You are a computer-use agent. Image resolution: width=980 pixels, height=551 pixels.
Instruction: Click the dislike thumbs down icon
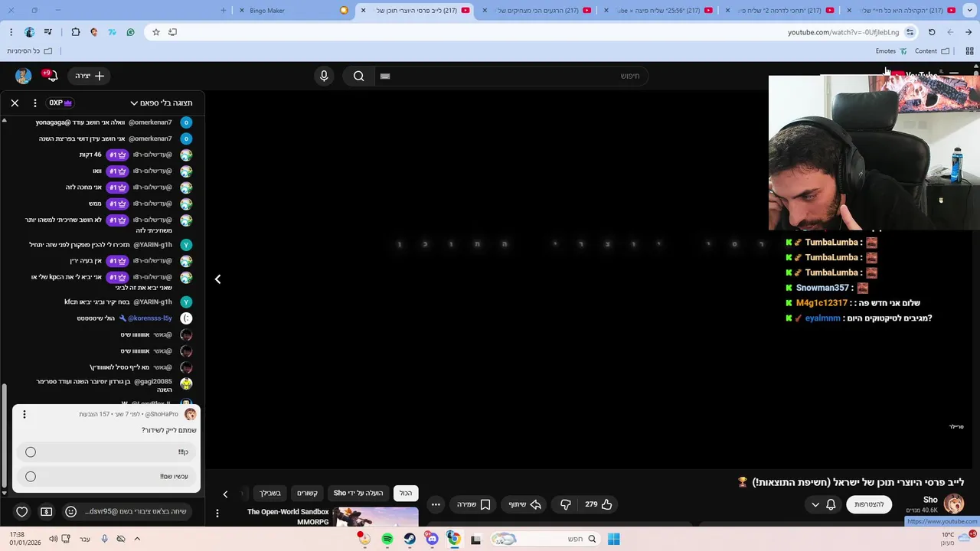[565, 504]
